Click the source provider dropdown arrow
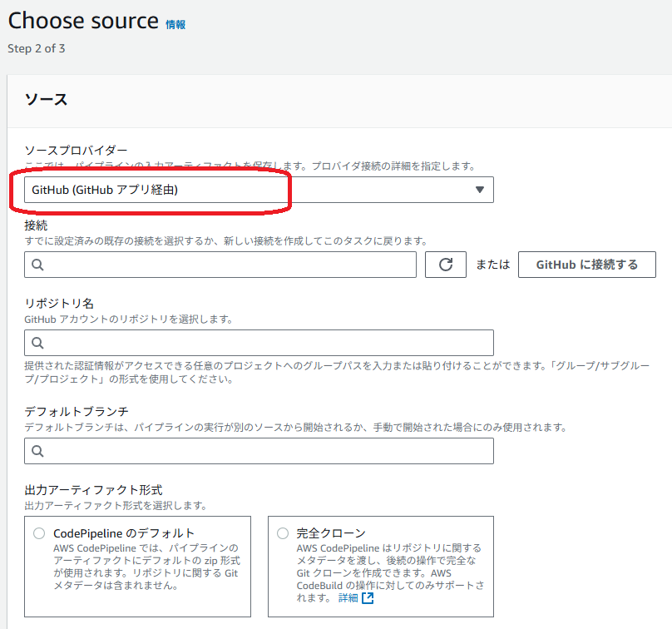672x629 pixels. point(479,190)
